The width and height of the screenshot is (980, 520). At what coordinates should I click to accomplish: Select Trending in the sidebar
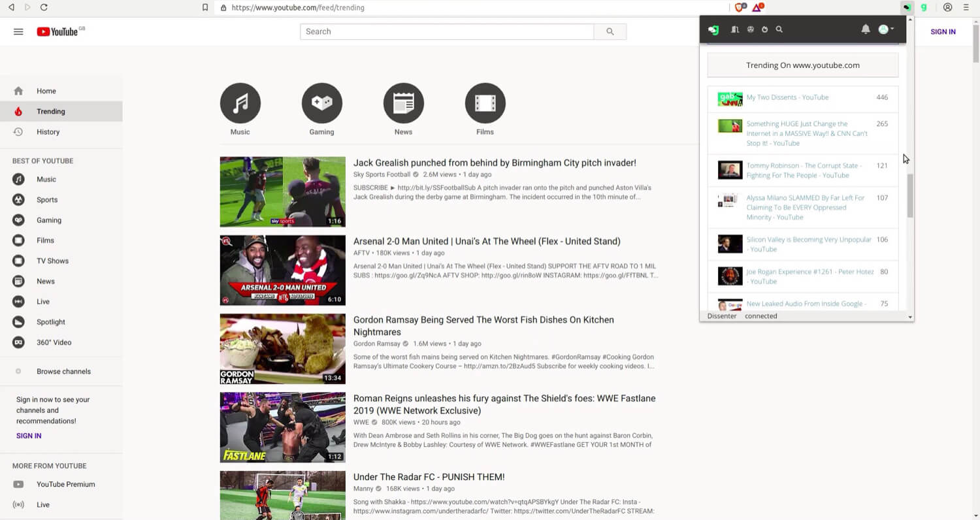point(61,111)
